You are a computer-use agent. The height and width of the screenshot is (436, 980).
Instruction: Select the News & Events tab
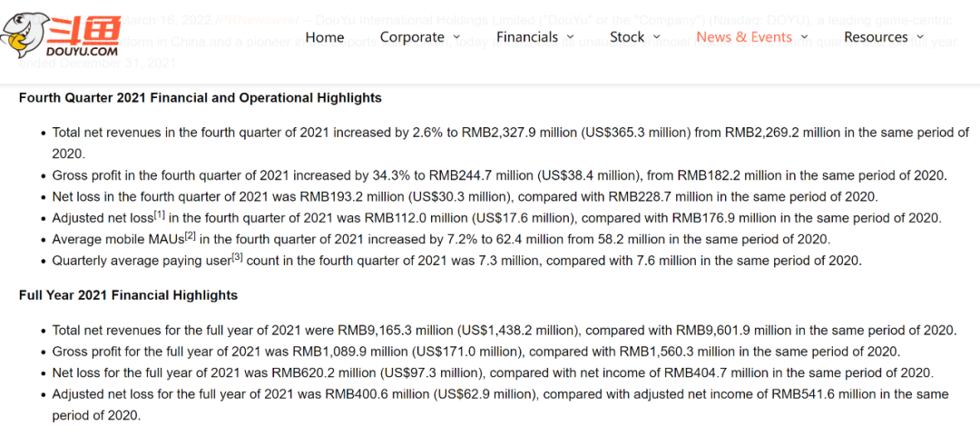pos(744,37)
